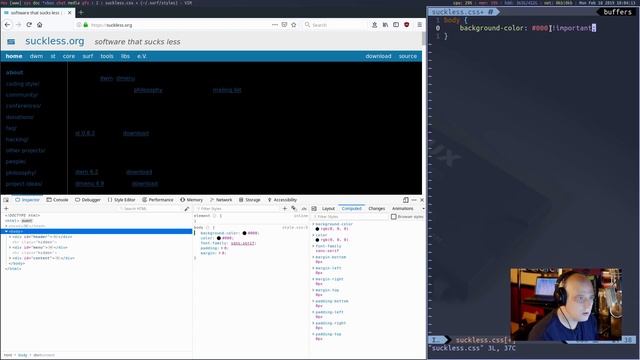The height and width of the screenshot is (360, 640).
Task: Select the Layout sidebar tab
Action: [x=328, y=209]
